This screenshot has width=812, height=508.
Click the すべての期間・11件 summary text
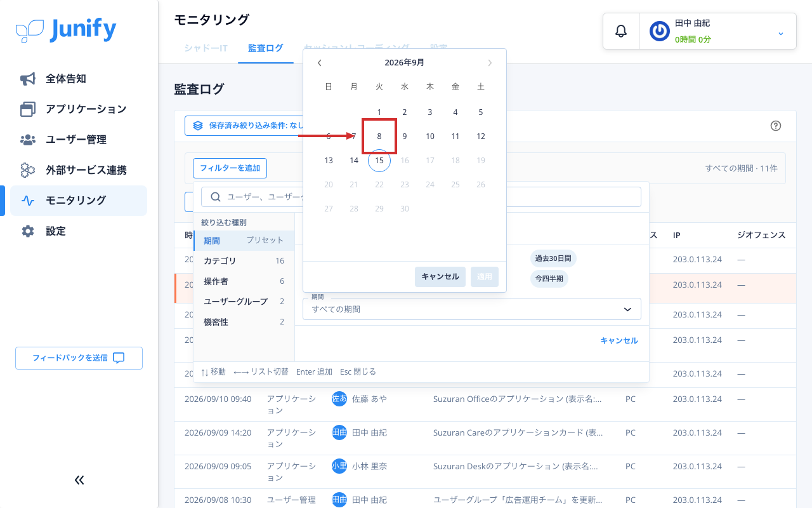click(x=742, y=168)
